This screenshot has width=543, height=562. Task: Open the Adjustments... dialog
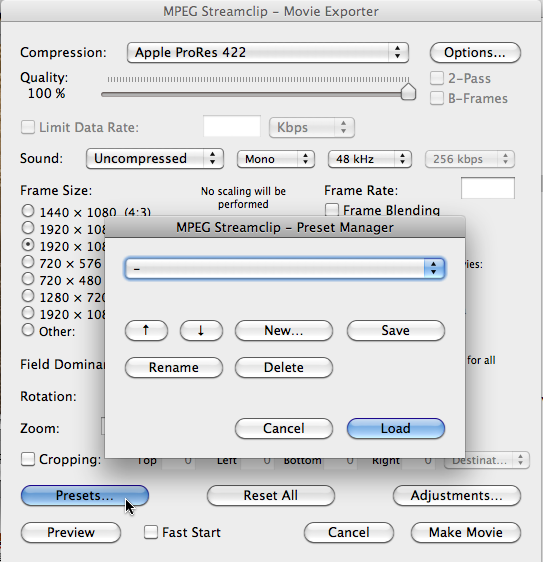pyautogui.click(x=457, y=496)
